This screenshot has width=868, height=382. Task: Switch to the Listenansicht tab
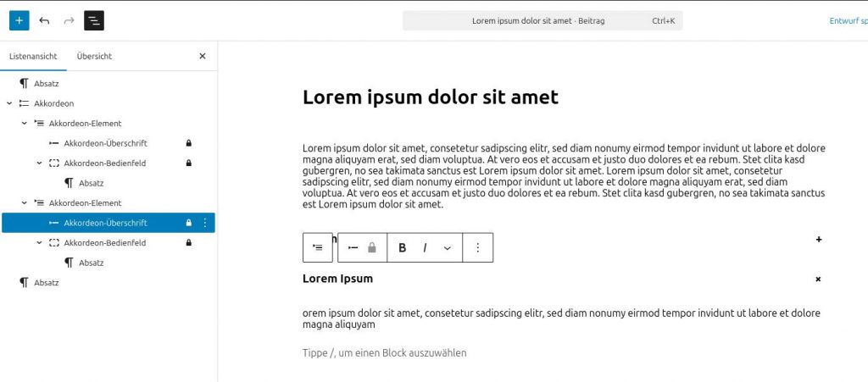pos(33,57)
